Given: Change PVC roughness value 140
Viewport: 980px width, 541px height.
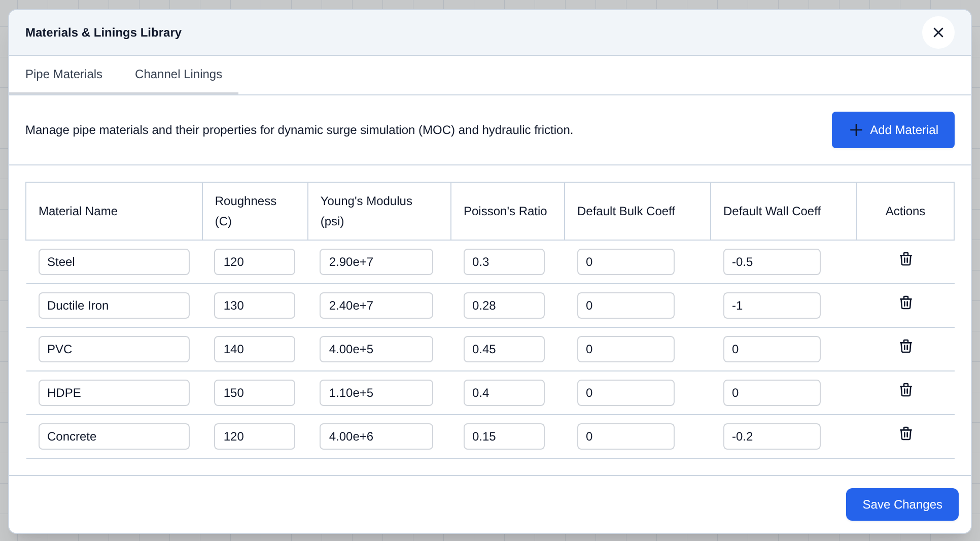Looking at the screenshot, I should (255, 349).
